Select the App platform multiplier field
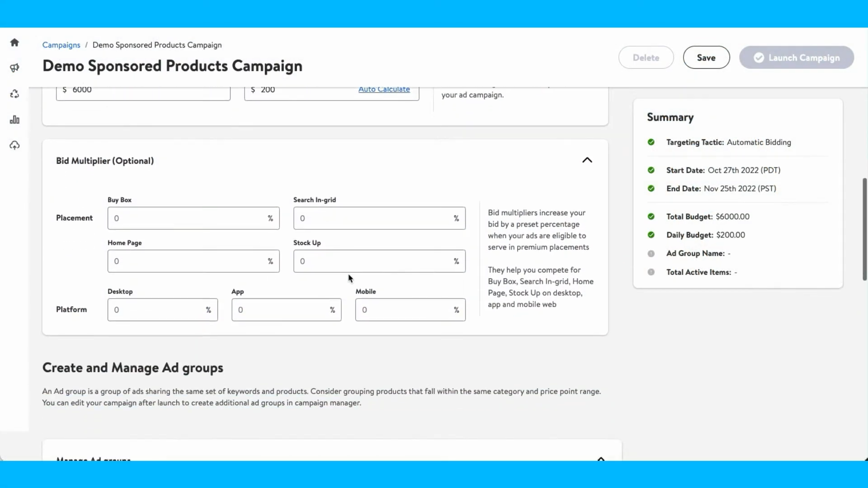The height and width of the screenshot is (488, 868). [283, 310]
